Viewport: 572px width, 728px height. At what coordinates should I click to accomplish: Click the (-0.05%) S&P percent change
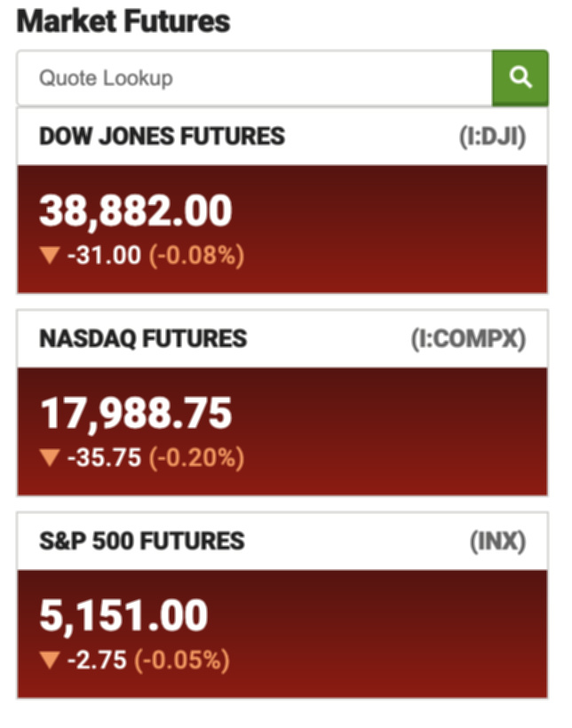click(182, 661)
